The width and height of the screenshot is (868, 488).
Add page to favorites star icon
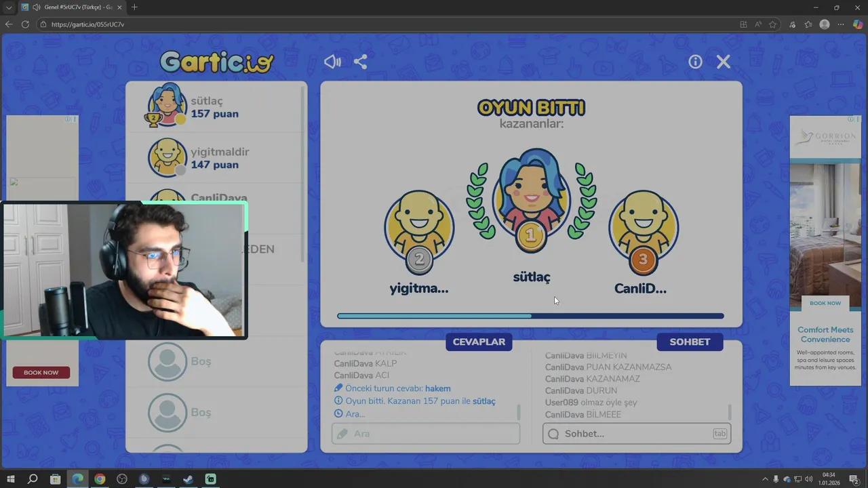click(x=773, y=24)
